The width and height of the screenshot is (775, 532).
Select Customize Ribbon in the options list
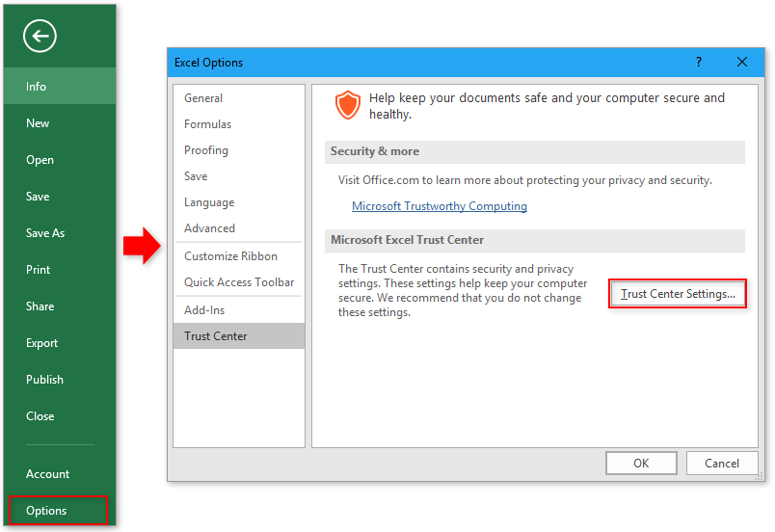(x=230, y=256)
